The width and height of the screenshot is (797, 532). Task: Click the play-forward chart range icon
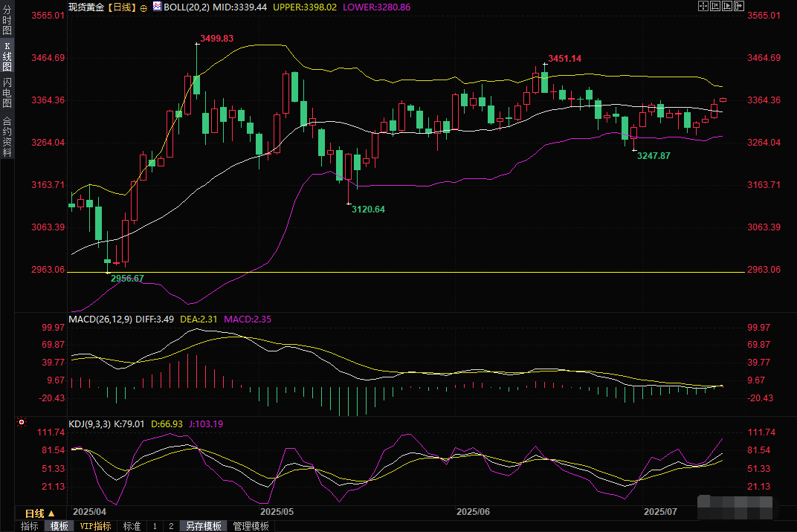[726, 6]
